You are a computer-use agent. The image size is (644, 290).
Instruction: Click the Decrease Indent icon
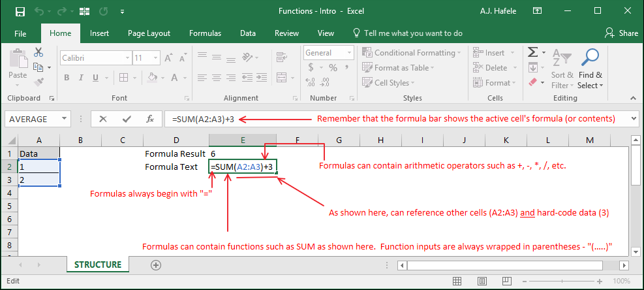tap(247, 77)
